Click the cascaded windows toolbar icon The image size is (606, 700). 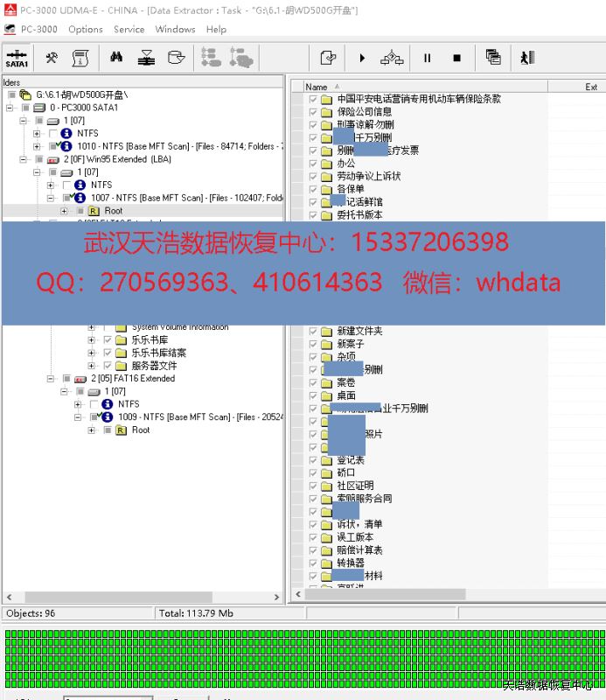pos(493,58)
